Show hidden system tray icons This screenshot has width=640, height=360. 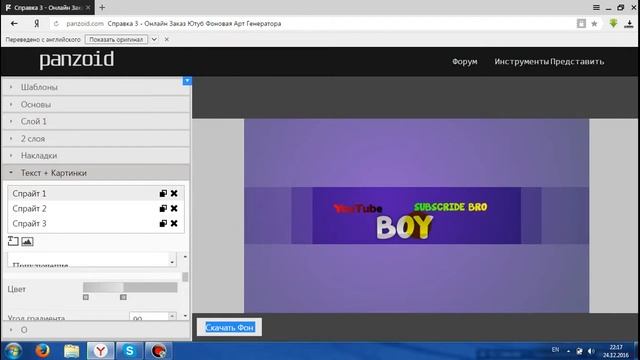pyautogui.click(x=568, y=351)
